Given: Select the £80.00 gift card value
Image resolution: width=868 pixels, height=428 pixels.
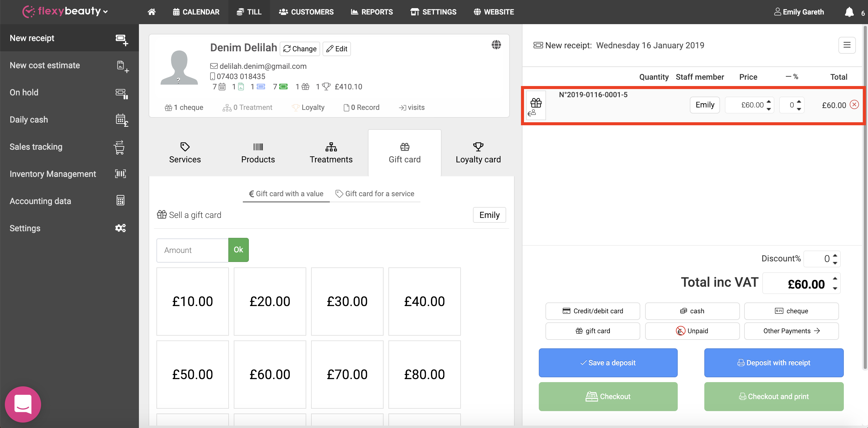Looking at the screenshot, I should click(x=424, y=374).
